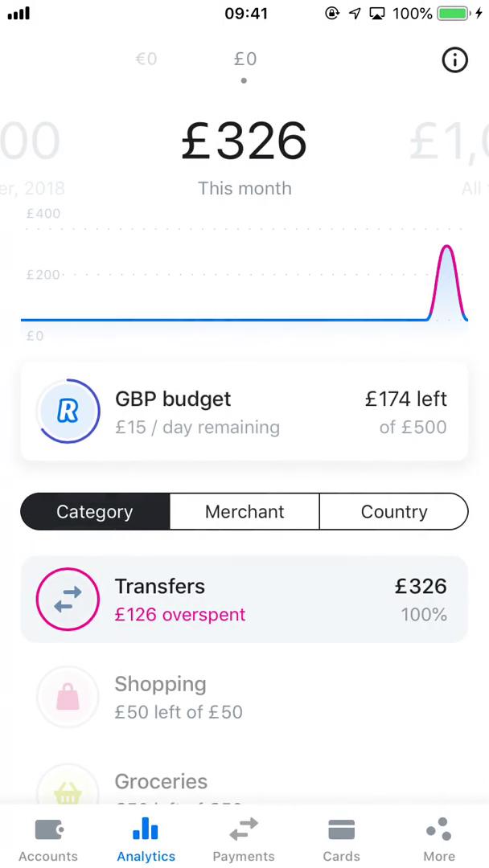Click the Transfers category icon
This screenshot has height=868, width=489.
coord(68,599)
